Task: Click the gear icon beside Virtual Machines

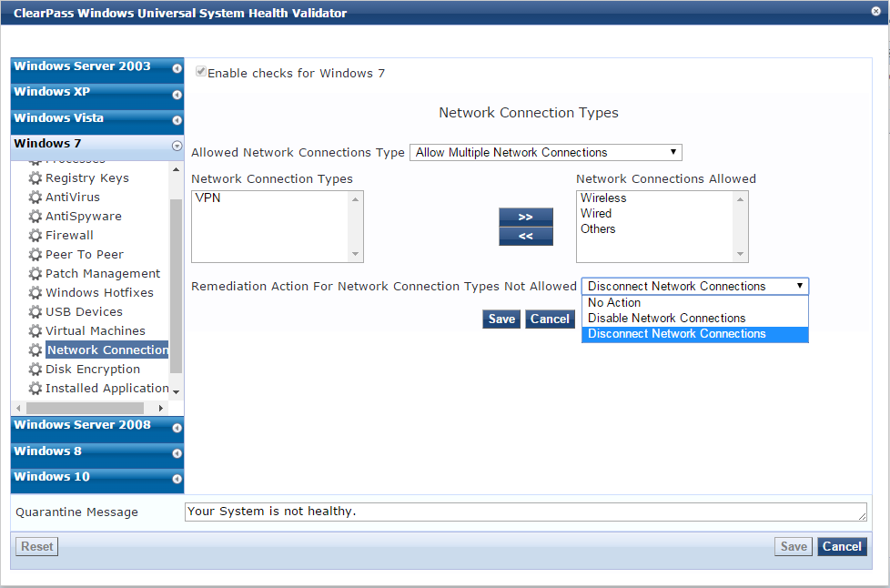Action: pyautogui.click(x=35, y=331)
